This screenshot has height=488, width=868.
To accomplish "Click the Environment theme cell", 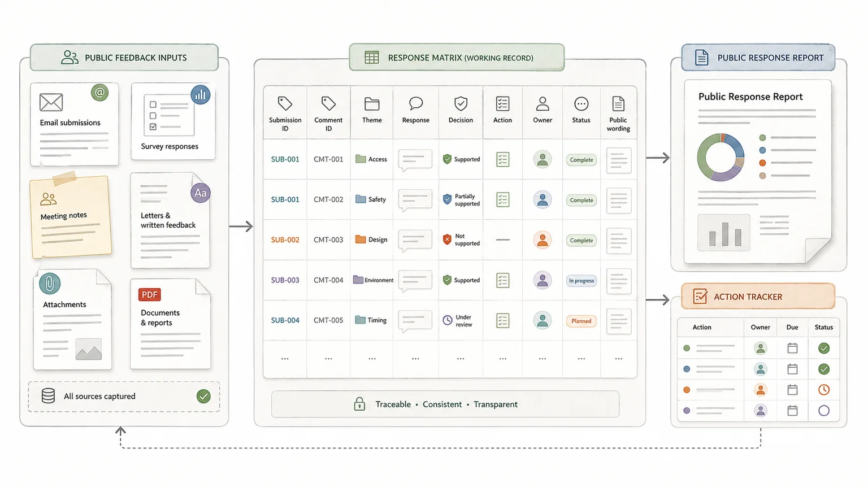I will coord(373,280).
